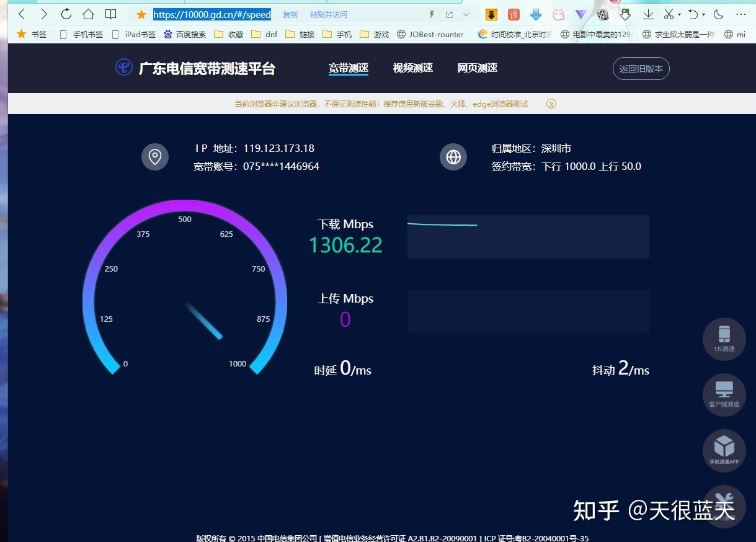Expand the 链接 bookmark folder

300,35
